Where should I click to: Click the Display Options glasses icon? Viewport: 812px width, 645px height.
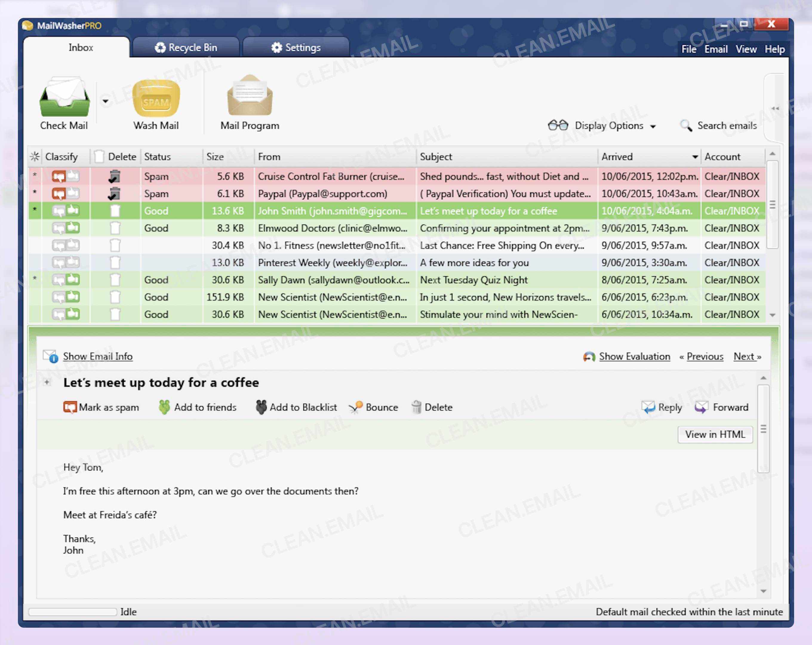pos(558,125)
